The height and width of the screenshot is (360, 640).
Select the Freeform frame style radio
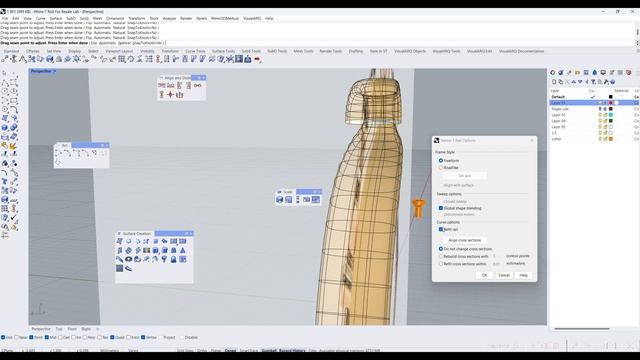point(441,160)
